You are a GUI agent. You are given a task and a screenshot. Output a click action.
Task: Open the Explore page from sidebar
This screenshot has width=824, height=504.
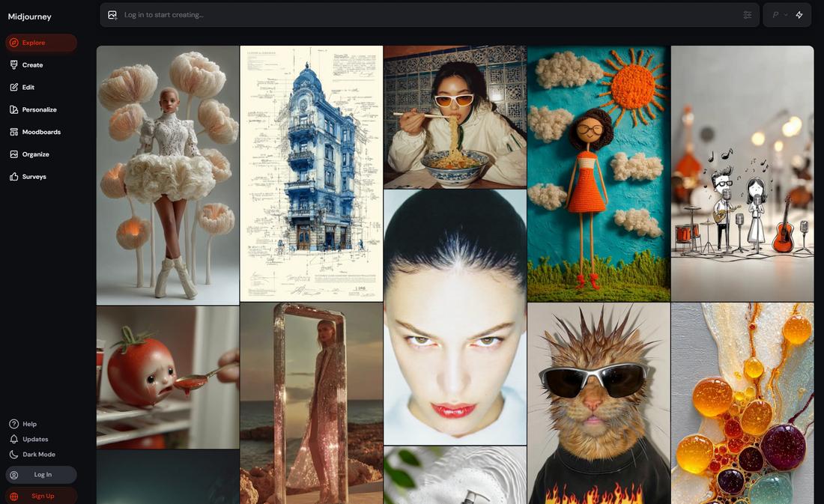pyautogui.click(x=33, y=43)
